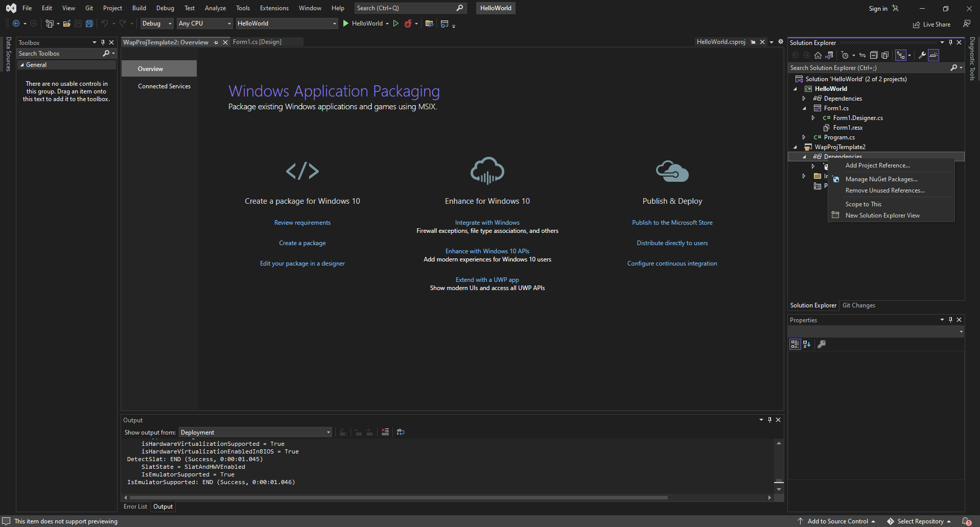
Task: Click the Output horizontal scrollbar thumb
Action: click(x=399, y=497)
